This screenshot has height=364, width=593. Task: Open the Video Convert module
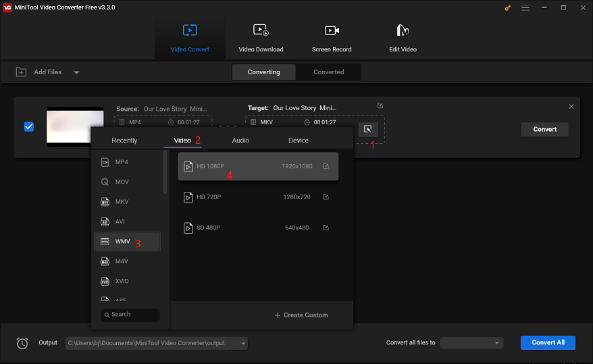[x=190, y=38]
